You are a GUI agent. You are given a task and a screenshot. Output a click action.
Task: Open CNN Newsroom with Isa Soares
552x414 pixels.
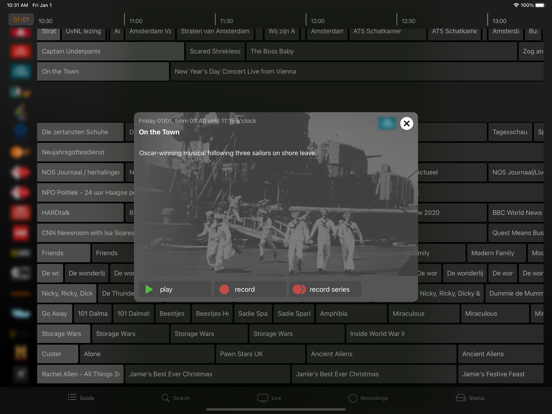85,233
